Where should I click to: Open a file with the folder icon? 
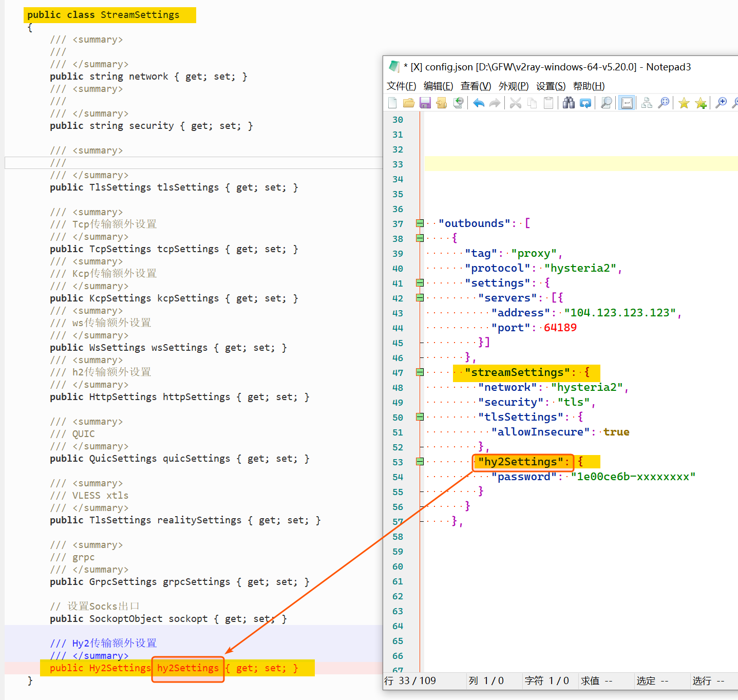point(409,103)
